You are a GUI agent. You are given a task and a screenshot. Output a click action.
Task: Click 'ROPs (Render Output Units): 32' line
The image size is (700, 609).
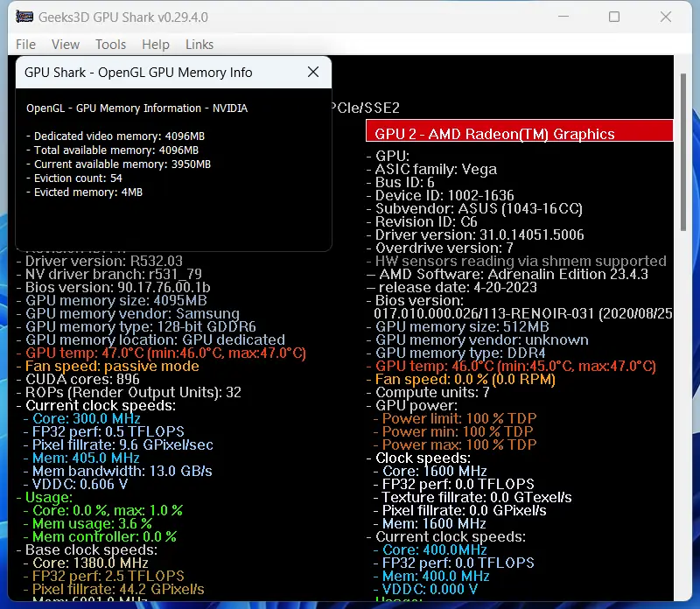point(129,393)
